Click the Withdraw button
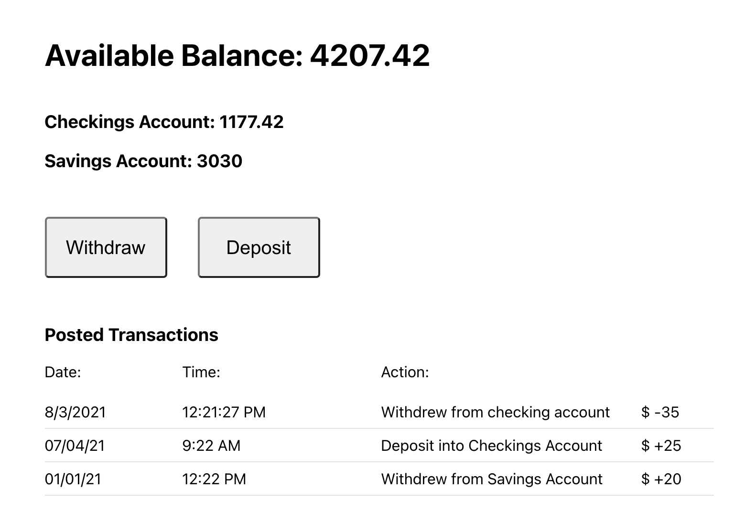 pos(106,247)
